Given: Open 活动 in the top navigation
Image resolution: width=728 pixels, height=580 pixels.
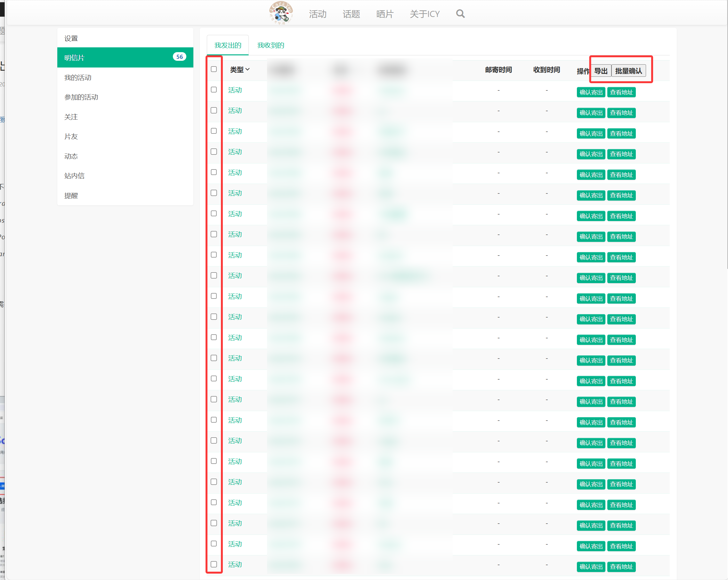Looking at the screenshot, I should point(317,14).
